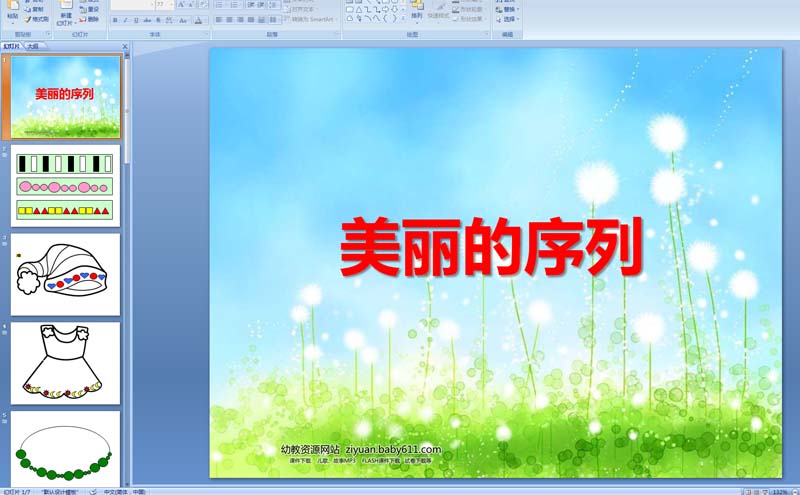This screenshot has width=800, height=495.
Task: Click the New Slide (新建幻灯片) icon
Action: pyautogui.click(x=66, y=12)
